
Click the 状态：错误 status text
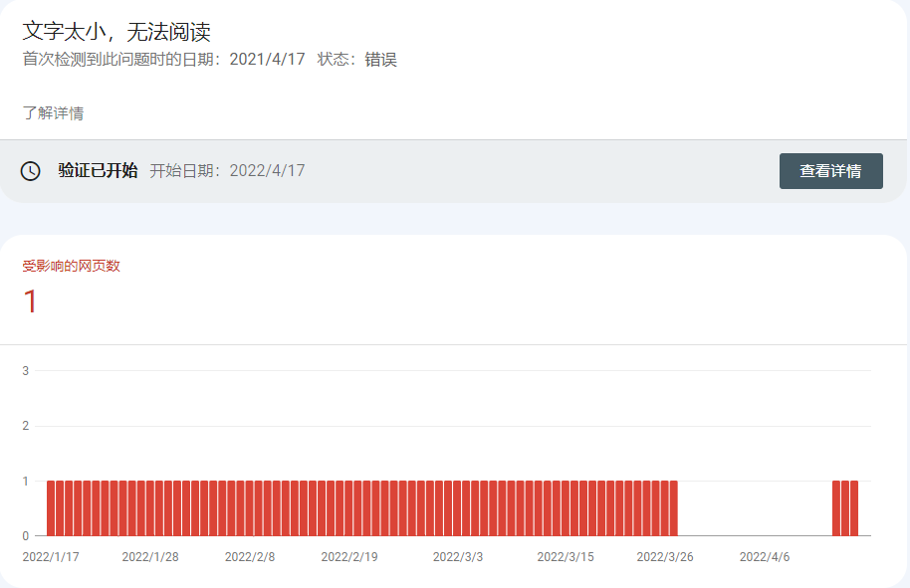click(x=356, y=59)
